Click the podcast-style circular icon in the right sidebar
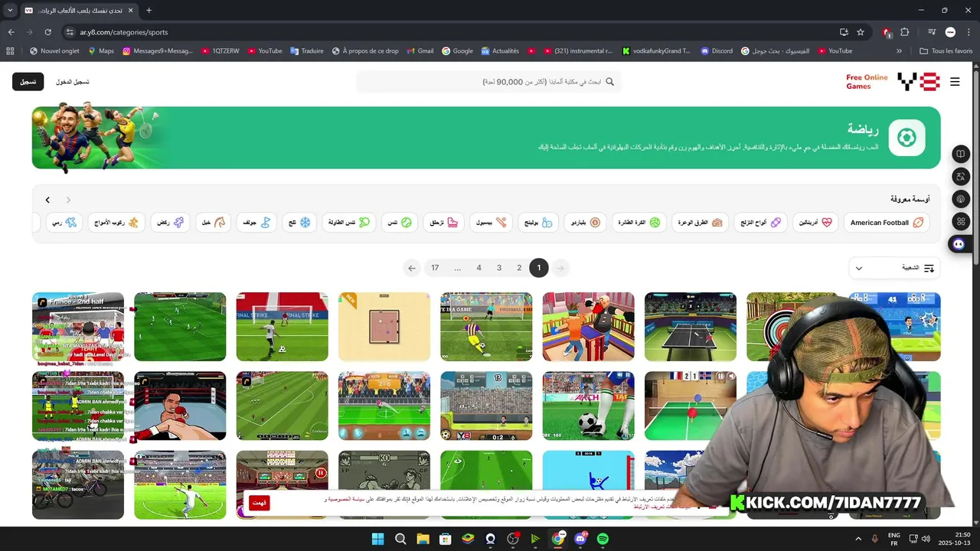Screen dimensions: 980x551 (x=960, y=199)
